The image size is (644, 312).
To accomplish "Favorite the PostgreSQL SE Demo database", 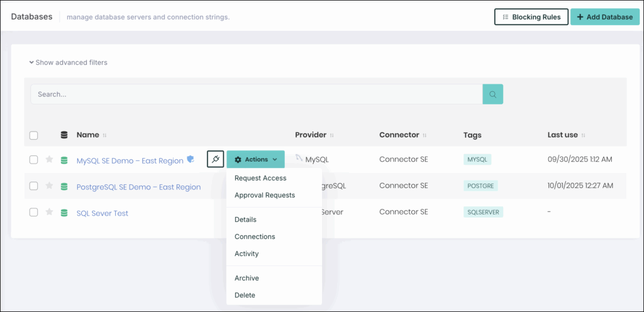I will (x=49, y=186).
